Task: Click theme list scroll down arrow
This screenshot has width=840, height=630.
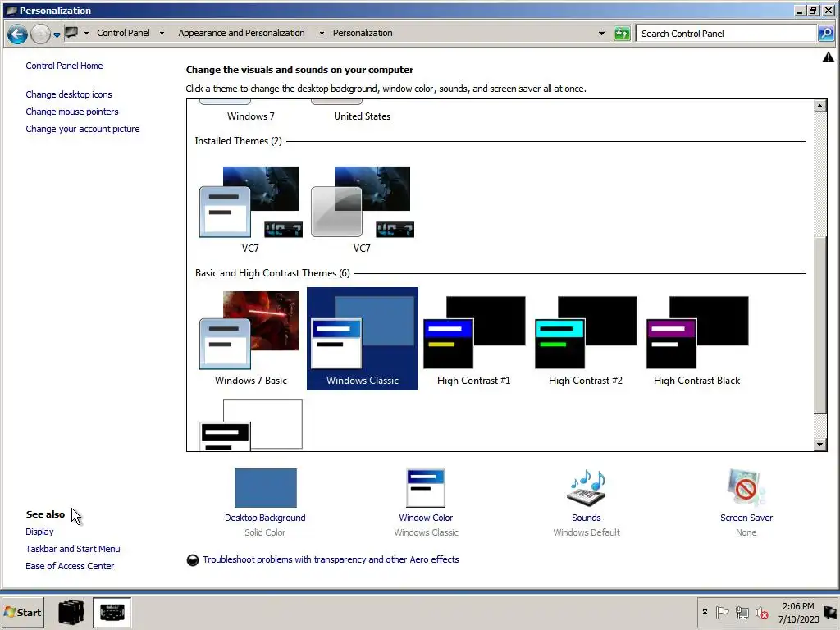Action: [x=819, y=444]
